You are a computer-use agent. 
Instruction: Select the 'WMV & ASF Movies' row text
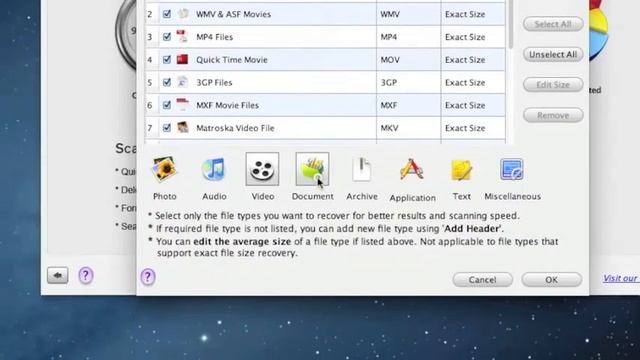233,14
